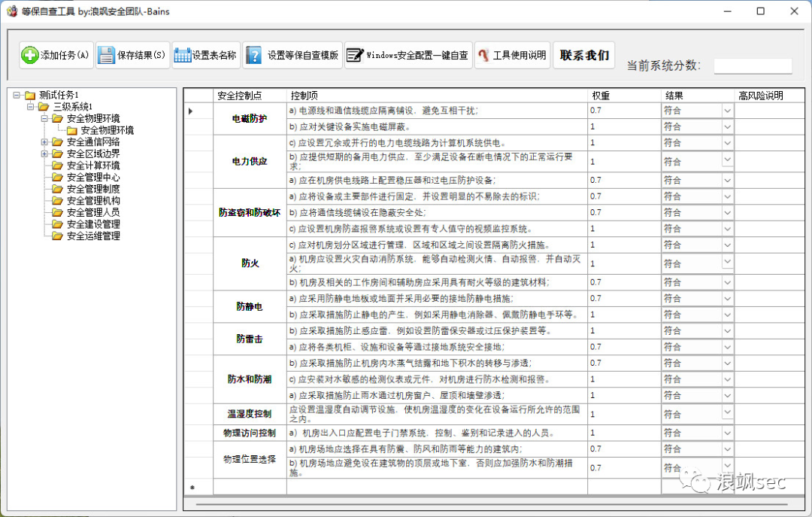Viewport: 812px width, 517px height.
Task: Click the 防雷击 control point cell
Action: click(x=250, y=339)
